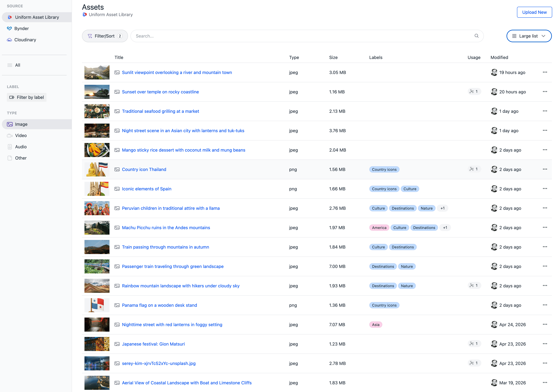Open Sunset over temple on rocky coastline
Viewport: 555px width, 392px height.
(160, 92)
